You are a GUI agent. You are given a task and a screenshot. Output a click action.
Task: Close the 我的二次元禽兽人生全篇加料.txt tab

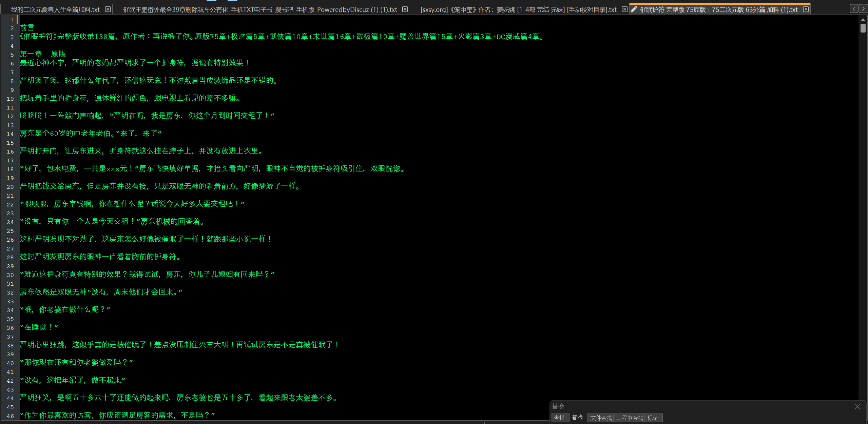(x=108, y=9)
